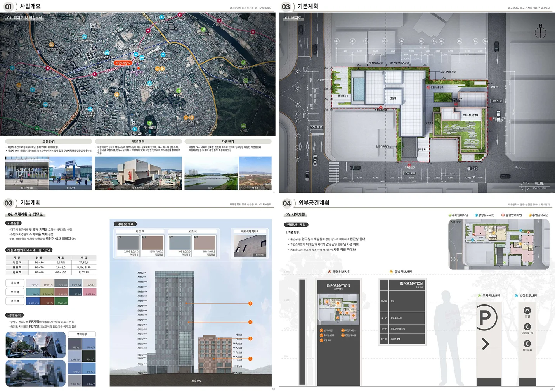Select the up arrow above 호텔

pos(527,310)
